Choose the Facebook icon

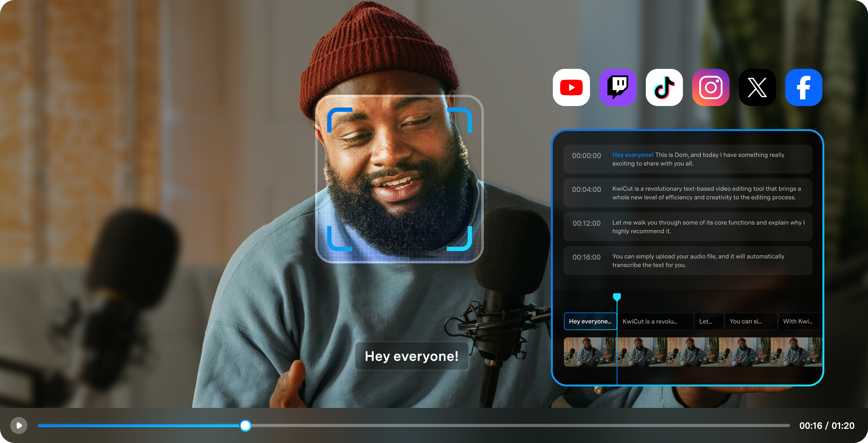(804, 88)
